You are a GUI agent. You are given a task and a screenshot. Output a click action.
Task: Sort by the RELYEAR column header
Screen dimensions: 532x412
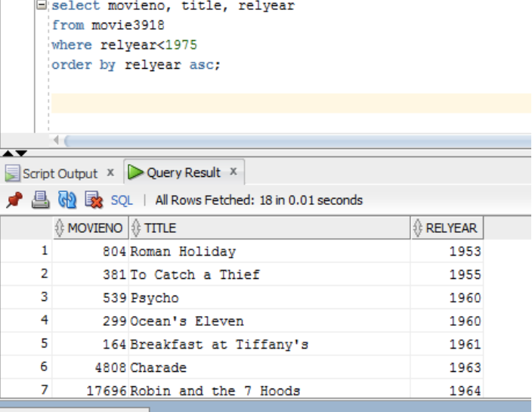[x=447, y=228]
